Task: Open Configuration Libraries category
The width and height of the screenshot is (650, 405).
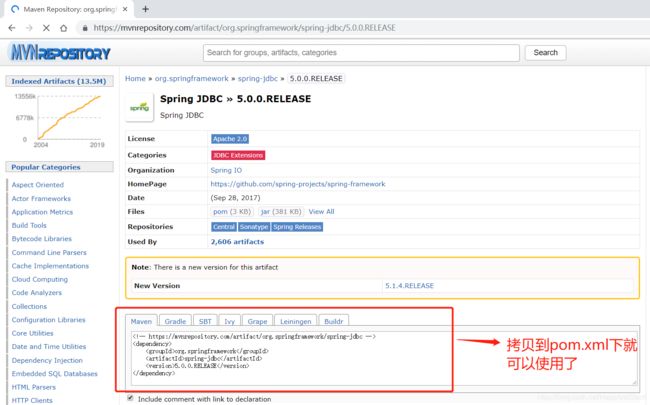Action: [x=49, y=320]
